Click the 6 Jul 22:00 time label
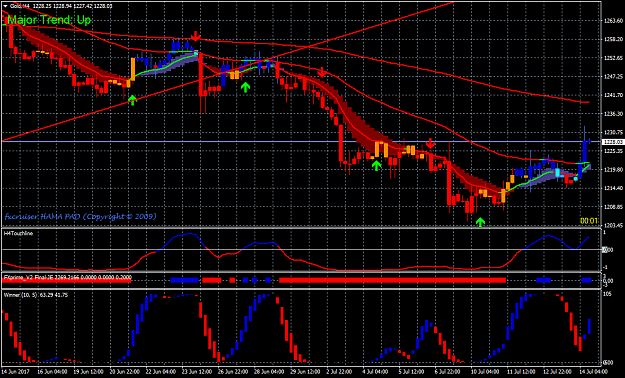This screenshot has width=625, height=378. [448, 372]
